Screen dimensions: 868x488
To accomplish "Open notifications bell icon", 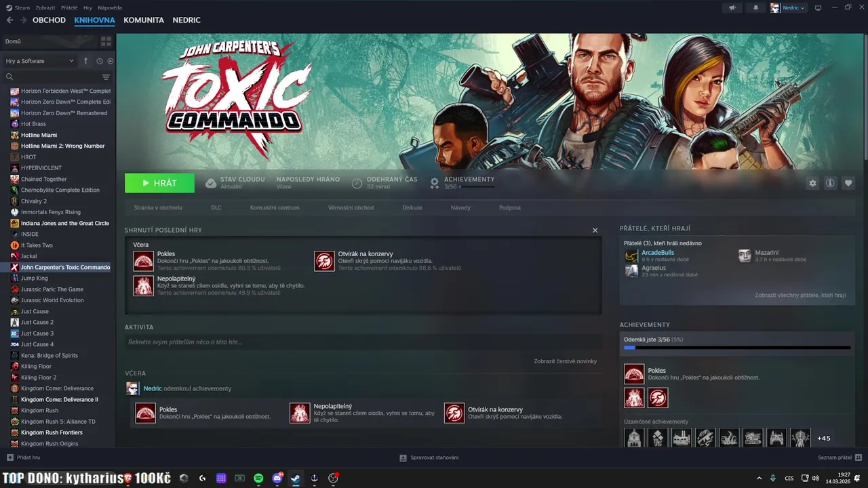I will (x=756, y=8).
